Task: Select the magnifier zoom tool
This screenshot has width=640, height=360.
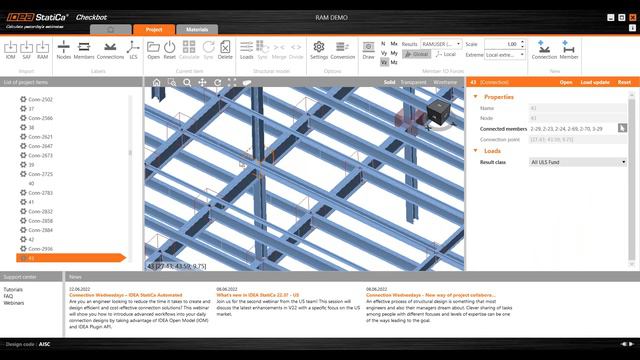Action: point(187,82)
